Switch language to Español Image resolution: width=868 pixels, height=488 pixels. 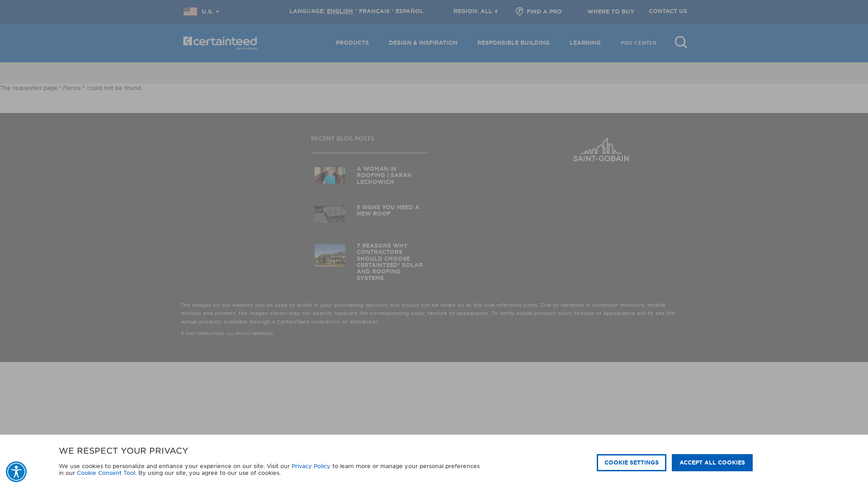tap(410, 11)
